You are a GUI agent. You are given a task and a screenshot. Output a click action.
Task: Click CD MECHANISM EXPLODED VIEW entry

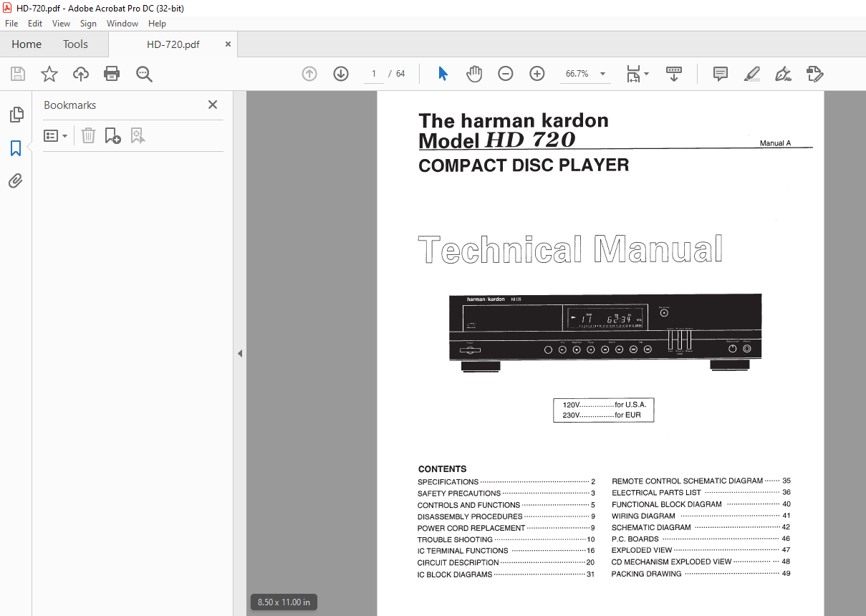coord(701,562)
